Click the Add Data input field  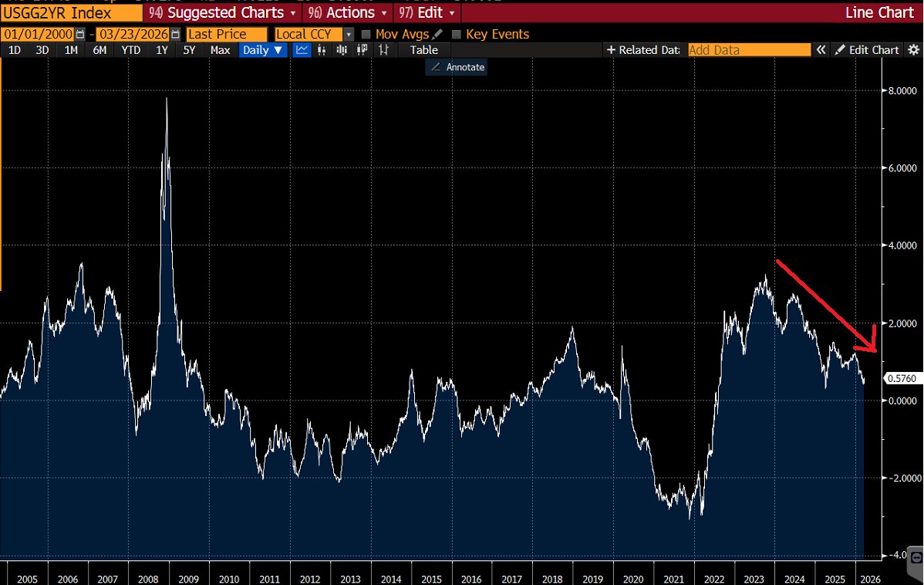pyautogui.click(x=750, y=50)
